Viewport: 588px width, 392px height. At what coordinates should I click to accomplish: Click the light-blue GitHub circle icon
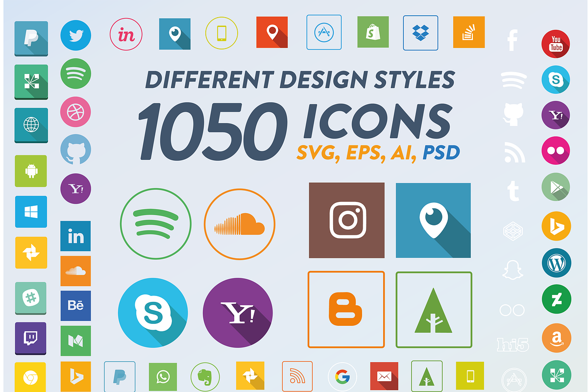75,149
